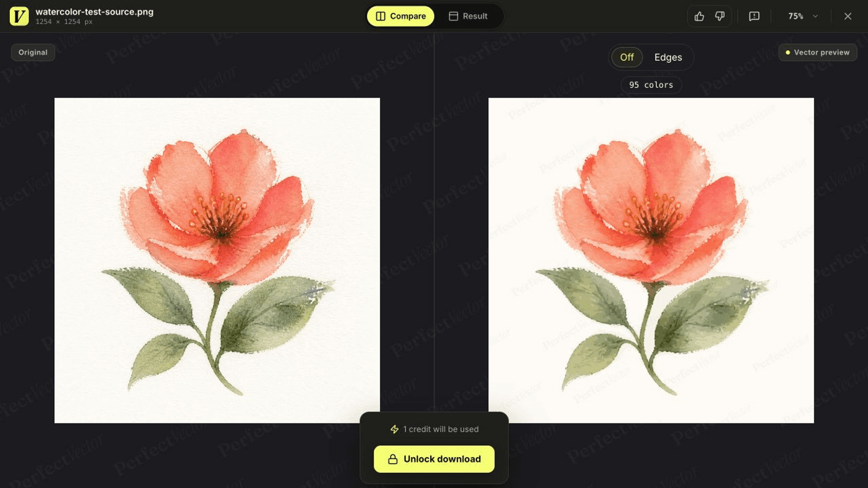Click the Original label
Screen dimensions: 868x488
33,53
